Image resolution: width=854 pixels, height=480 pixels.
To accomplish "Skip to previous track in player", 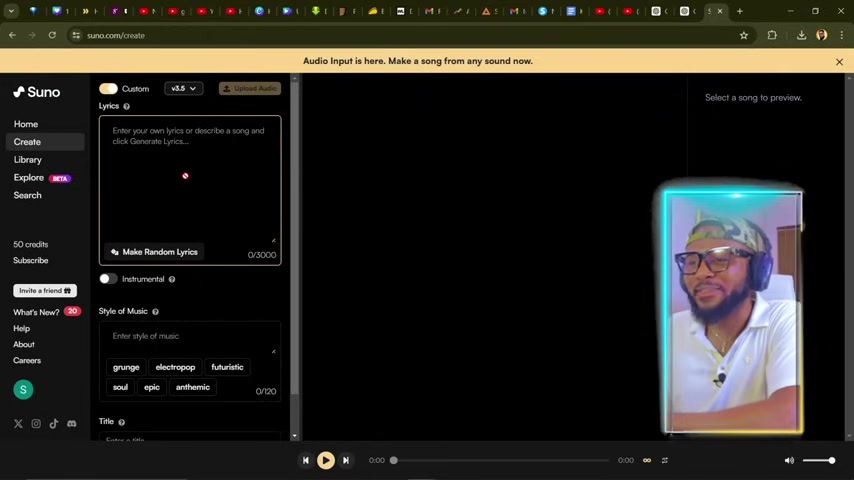I will coord(306,460).
